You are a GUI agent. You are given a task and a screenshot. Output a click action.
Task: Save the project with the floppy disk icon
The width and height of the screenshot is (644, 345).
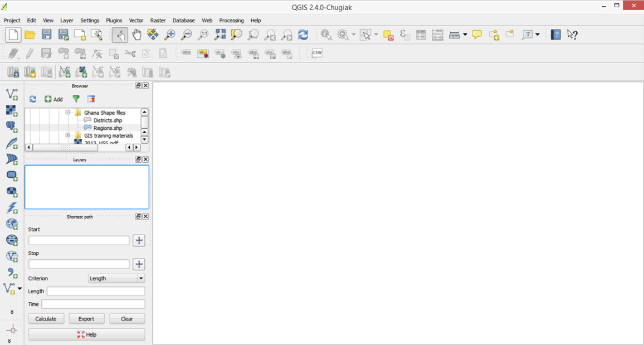coord(46,35)
